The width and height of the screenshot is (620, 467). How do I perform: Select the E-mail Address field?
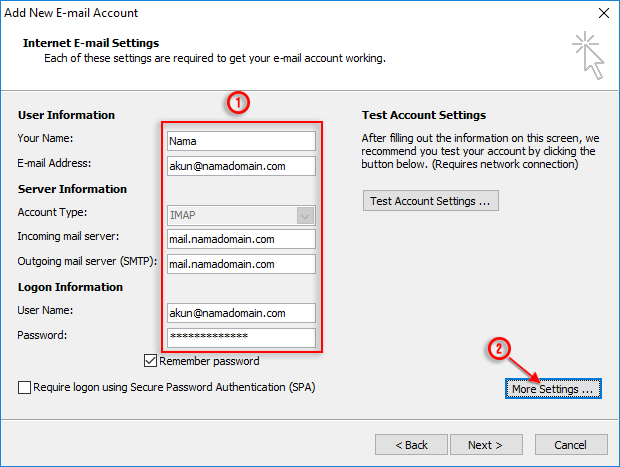coord(241,166)
